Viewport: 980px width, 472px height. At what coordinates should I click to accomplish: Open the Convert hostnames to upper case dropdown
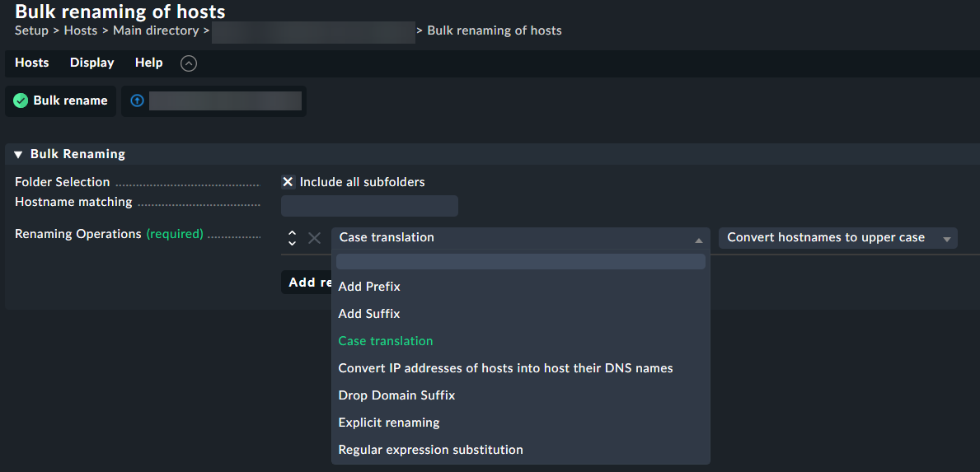[837, 238]
